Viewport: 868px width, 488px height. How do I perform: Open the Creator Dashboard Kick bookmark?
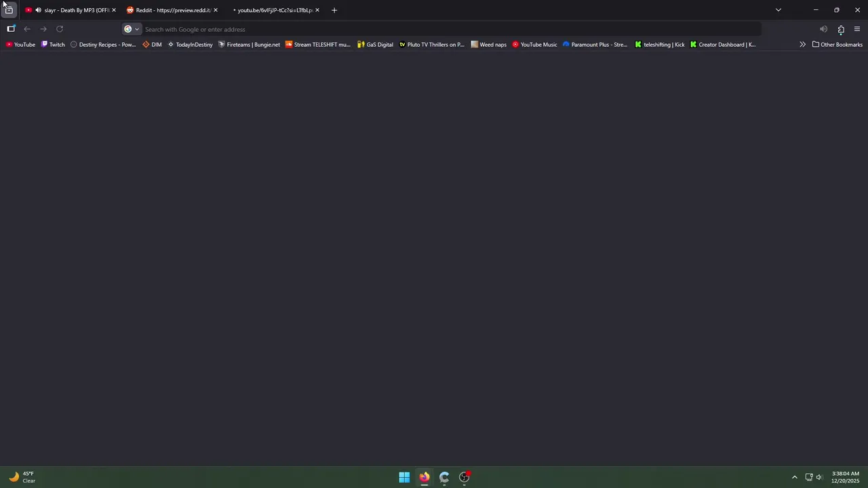(723, 45)
